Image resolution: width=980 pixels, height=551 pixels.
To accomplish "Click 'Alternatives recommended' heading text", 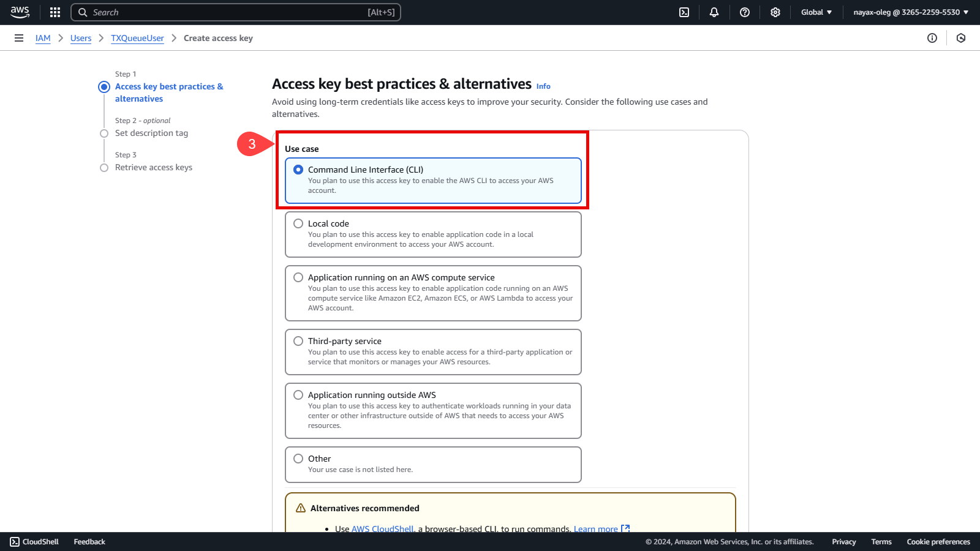I will 365,508.
